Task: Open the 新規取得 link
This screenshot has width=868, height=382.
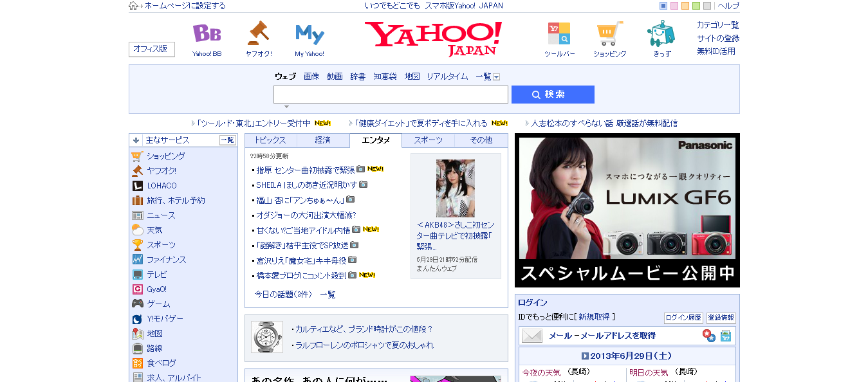Action: pyautogui.click(x=594, y=317)
